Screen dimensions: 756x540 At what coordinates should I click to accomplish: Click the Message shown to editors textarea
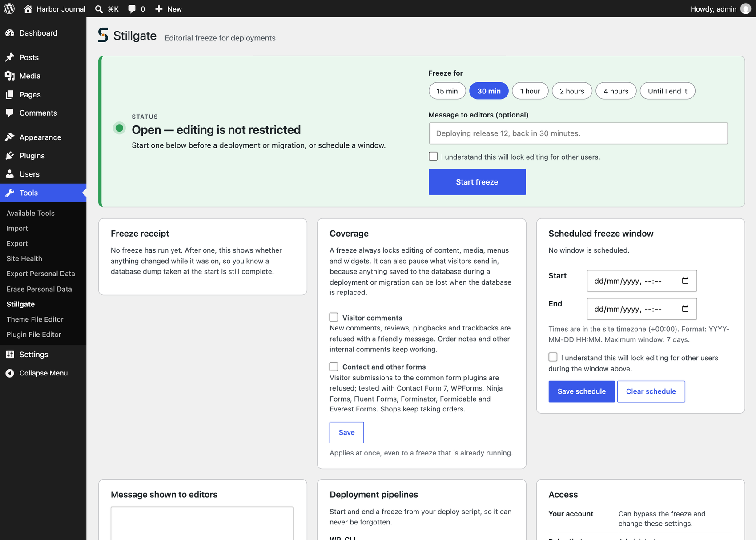(202, 523)
